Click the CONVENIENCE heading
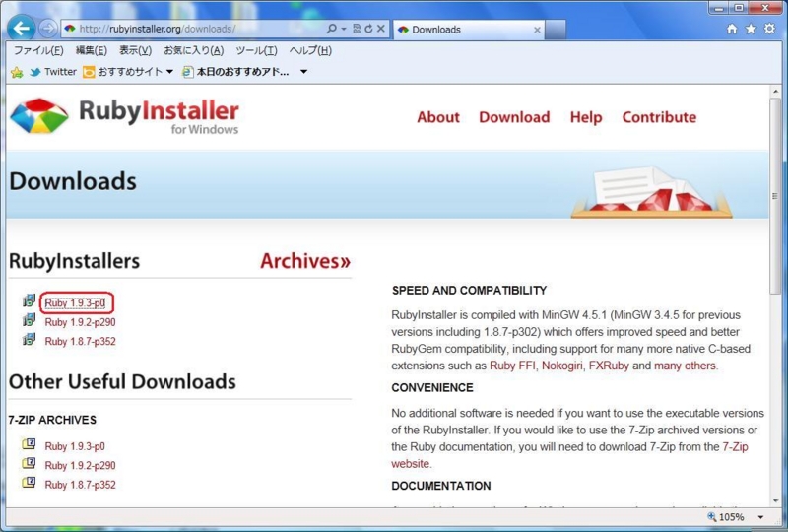 432,388
